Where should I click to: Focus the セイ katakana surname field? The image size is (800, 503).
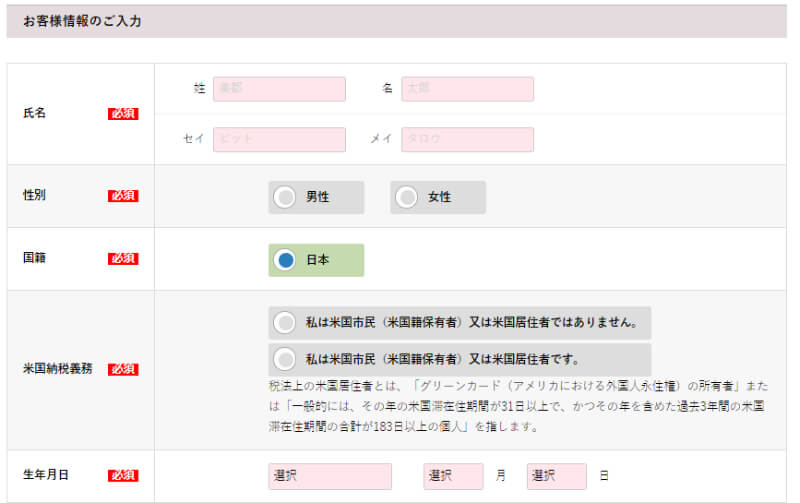click(x=279, y=139)
